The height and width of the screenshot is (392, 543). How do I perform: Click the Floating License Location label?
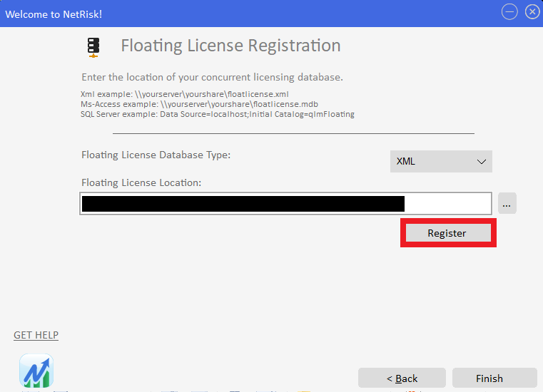[x=141, y=182]
